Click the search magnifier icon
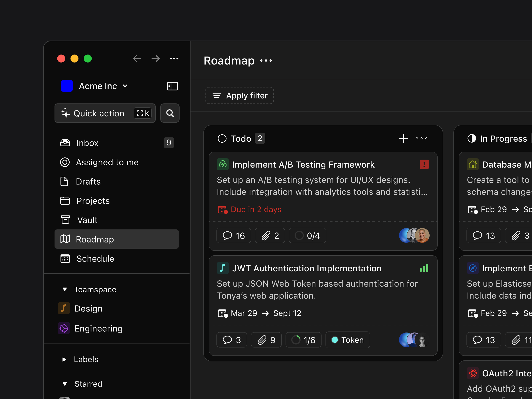This screenshot has height=399, width=532. (170, 113)
